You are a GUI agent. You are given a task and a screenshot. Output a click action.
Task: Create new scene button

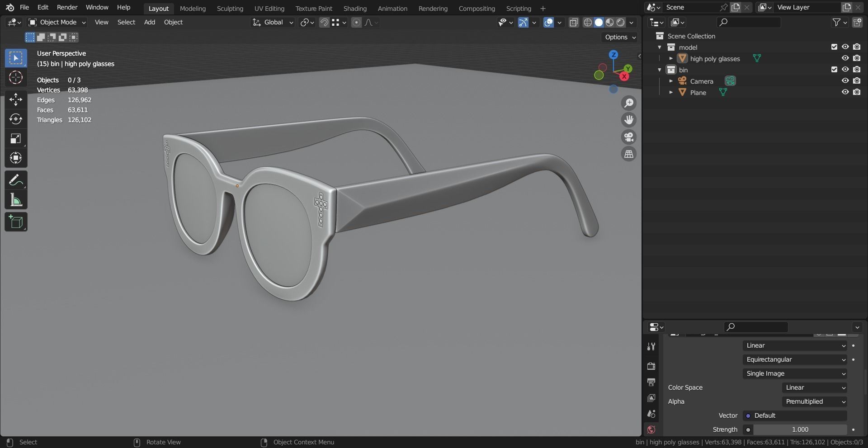[x=736, y=8]
